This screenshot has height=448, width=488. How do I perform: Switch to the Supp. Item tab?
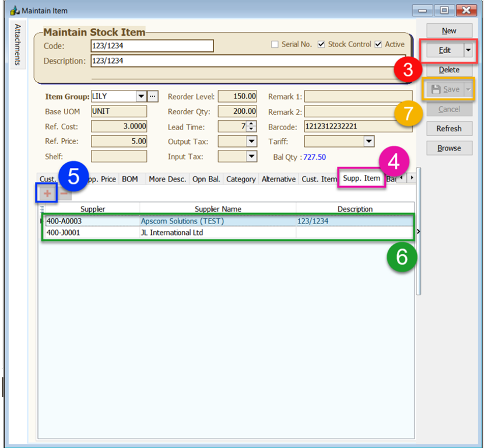[x=361, y=178]
